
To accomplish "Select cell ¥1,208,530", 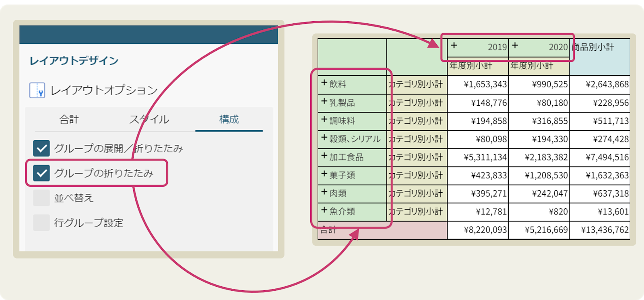I will pos(539,175).
